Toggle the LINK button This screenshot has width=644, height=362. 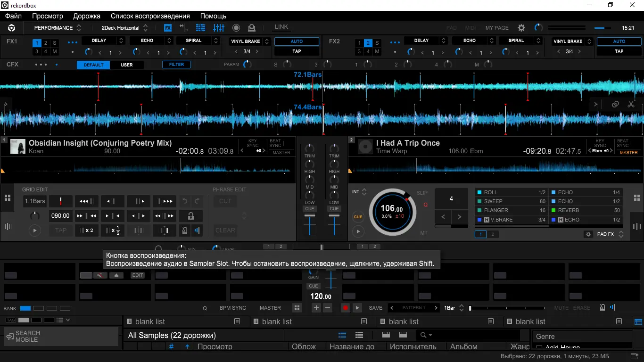pyautogui.click(x=281, y=27)
